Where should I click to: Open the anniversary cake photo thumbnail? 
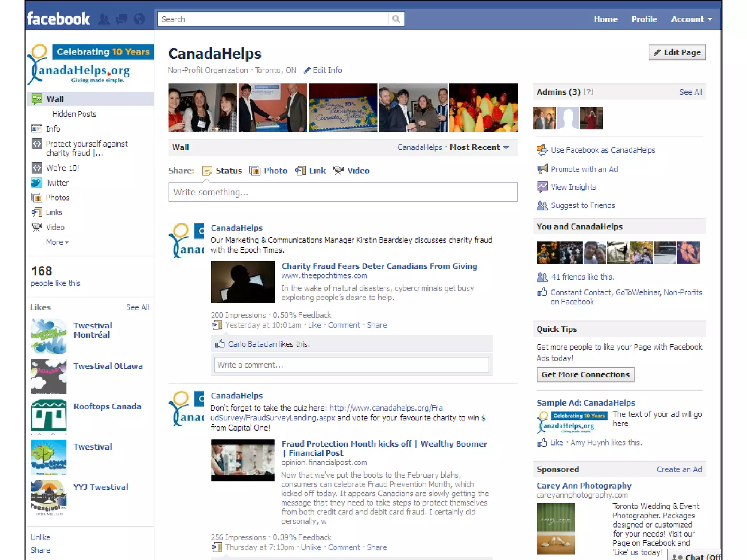point(342,108)
